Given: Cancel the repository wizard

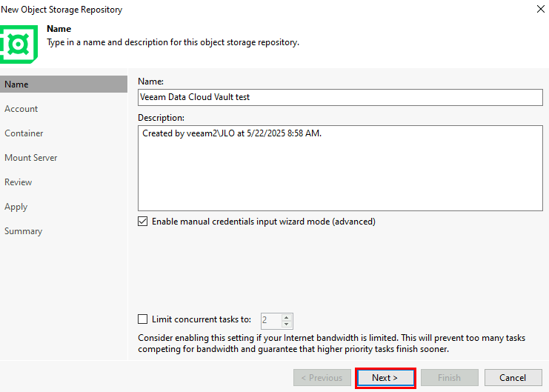Looking at the screenshot, I should click(x=513, y=378).
